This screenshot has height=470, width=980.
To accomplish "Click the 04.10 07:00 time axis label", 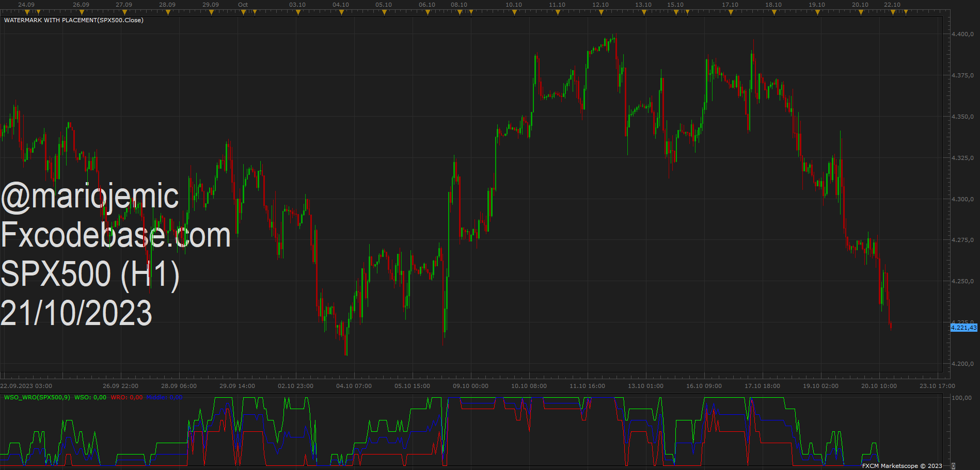I will click(354, 386).
